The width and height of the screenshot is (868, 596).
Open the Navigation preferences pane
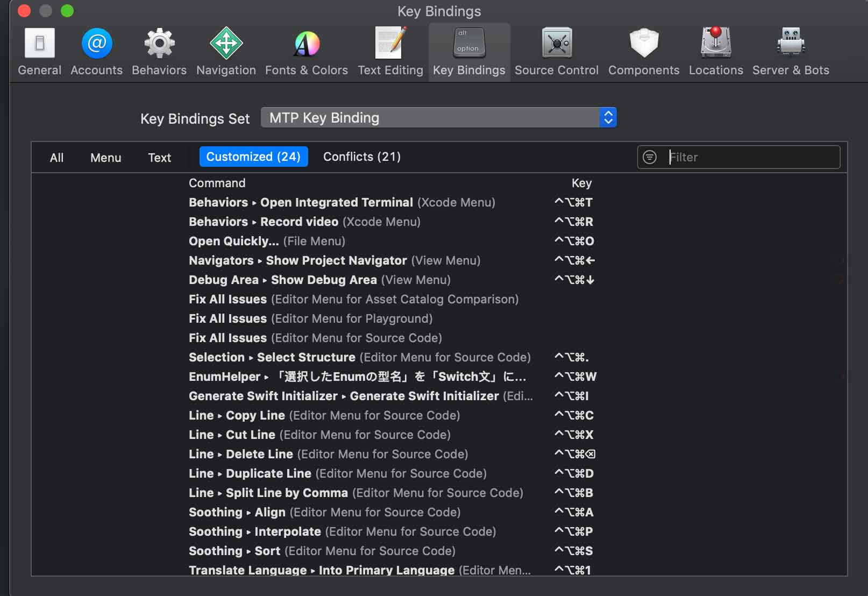[226, 52]
